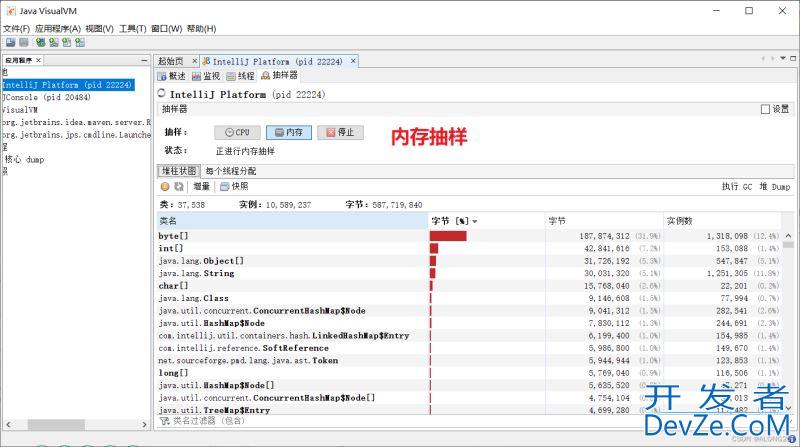Screen dimensions: 800x447
Task: Maximize the editor window area
Action: point(793,59)
